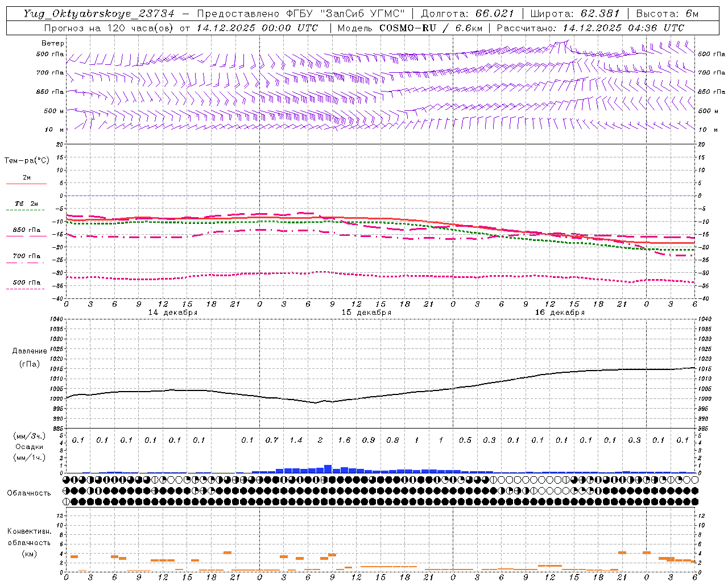Select the 0.7 precipitation value
Screen dimensions: 728x582
[x=272, y=440]
